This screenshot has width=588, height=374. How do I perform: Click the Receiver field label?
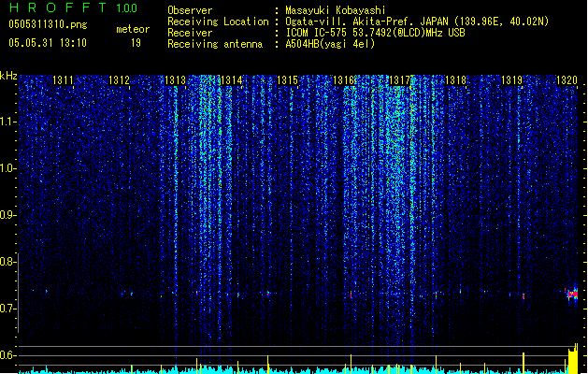pyautogui.click(x=190, y=33)
